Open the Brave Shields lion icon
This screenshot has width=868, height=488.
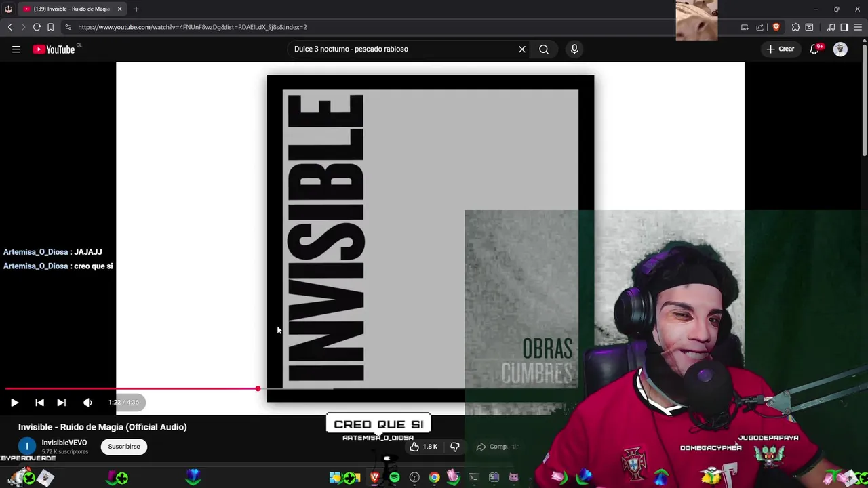pos(776,27)
